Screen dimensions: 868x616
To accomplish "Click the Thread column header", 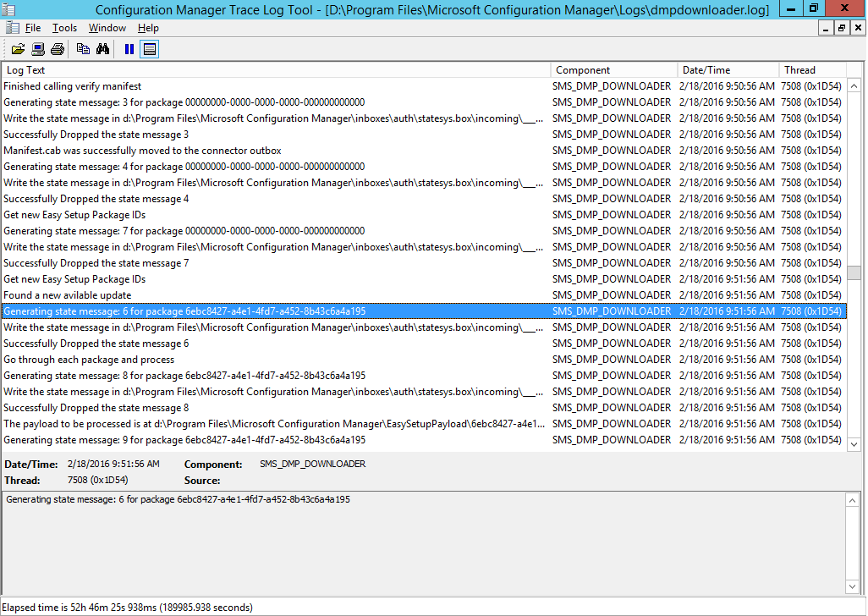I will pos(813,70).
